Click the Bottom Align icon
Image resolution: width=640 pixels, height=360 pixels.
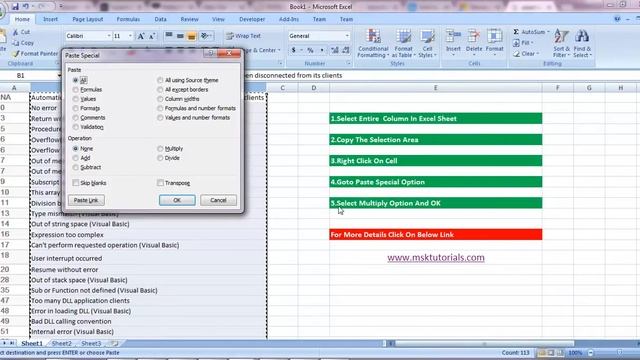[191, 36]
